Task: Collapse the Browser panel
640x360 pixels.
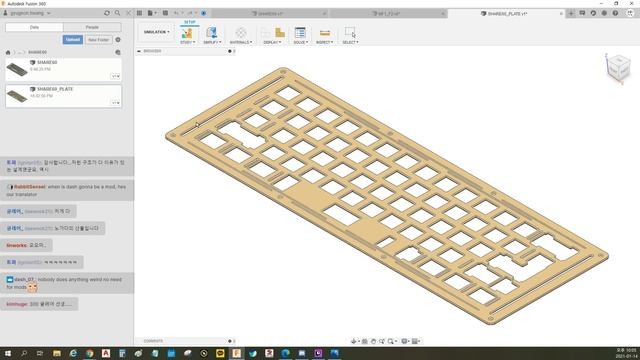Action: [139, 51]
